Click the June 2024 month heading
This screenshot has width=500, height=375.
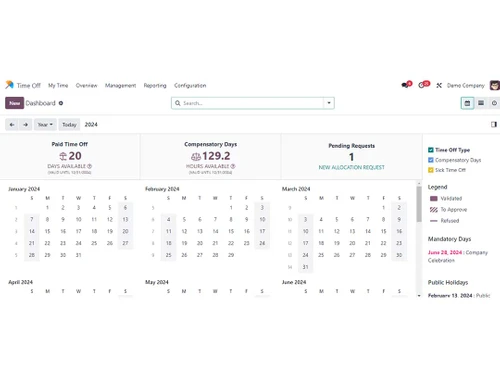pyautogui.click(x=294, y=282)
